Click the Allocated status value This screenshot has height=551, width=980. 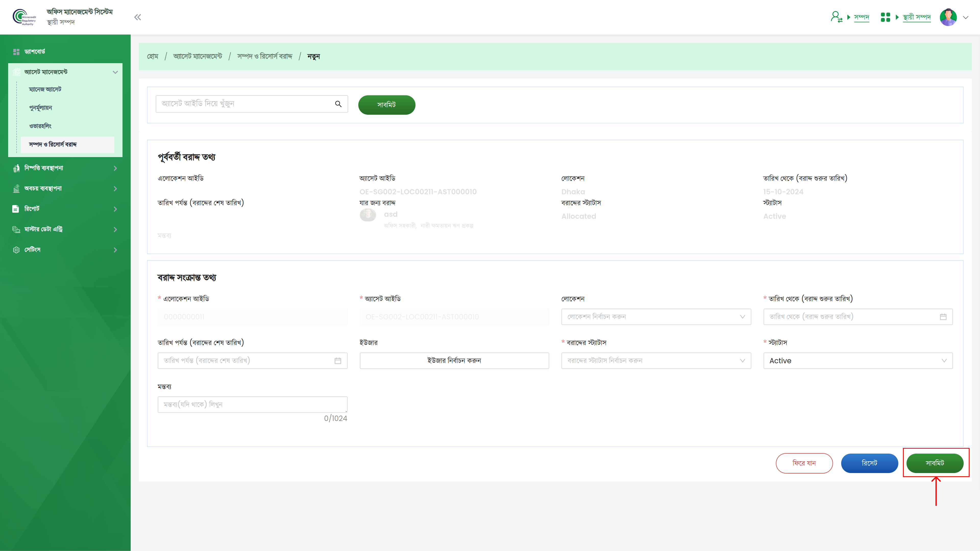pos(579,216)
